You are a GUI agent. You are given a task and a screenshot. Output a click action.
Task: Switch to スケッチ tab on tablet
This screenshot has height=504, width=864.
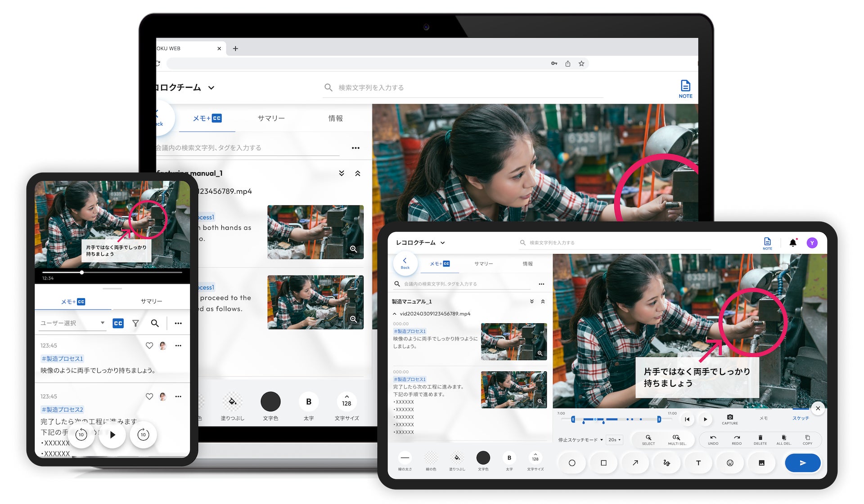[800, 418]
